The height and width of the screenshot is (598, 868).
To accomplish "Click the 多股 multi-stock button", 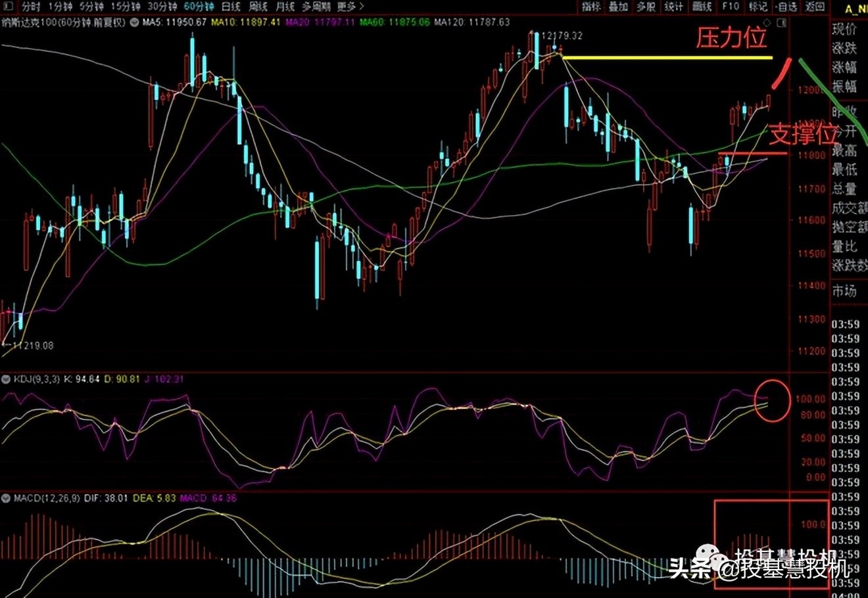I will pyautogui.click(x=646, y=7).
